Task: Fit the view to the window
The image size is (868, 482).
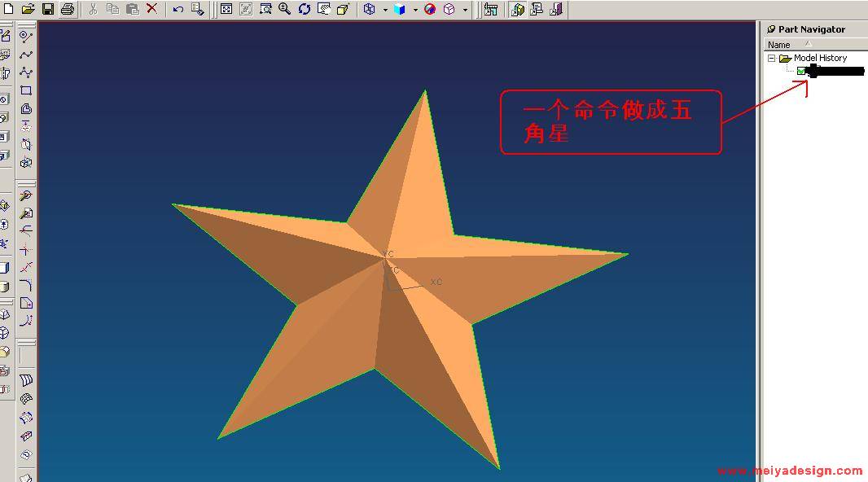Action: click(226, 9)
